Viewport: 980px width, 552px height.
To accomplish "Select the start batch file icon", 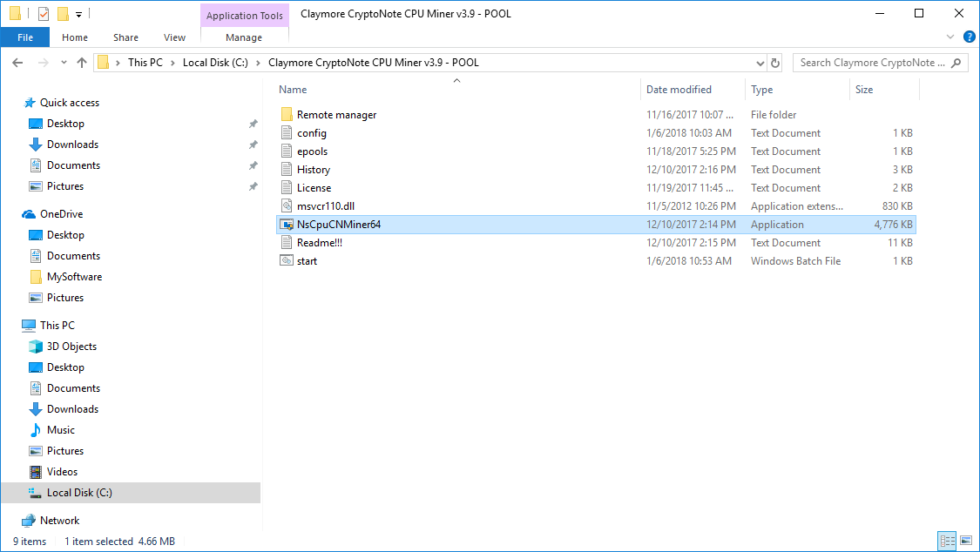I will pyautogui.click(x=287, y=260).
